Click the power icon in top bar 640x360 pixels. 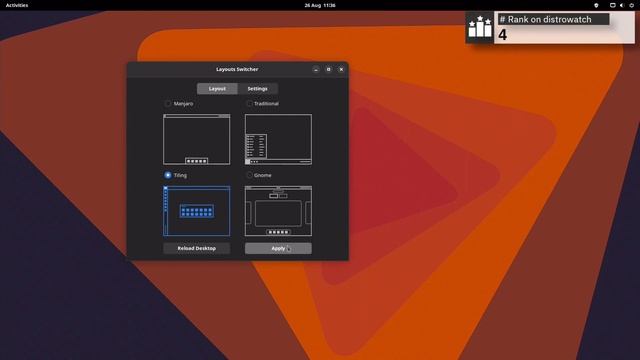pos(631,5)
